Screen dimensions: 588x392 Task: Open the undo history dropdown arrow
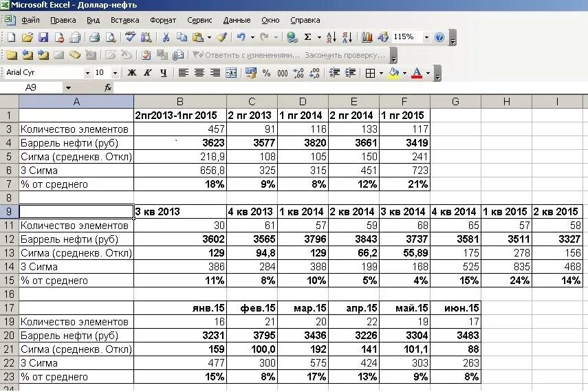[x=252, y=37]
